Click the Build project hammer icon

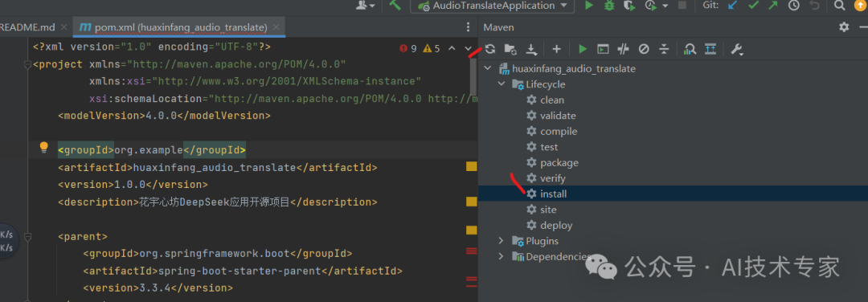click(x=395, y=5)
